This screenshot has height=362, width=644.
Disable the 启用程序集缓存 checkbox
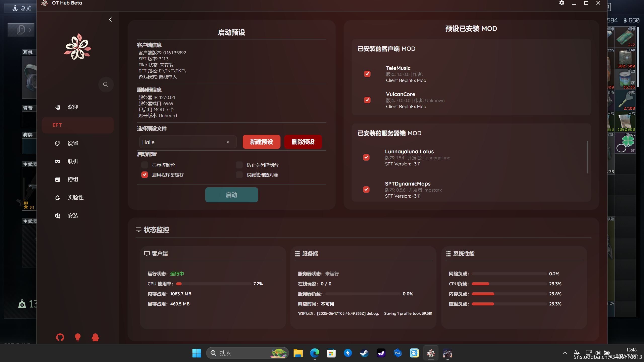[144, 175]
